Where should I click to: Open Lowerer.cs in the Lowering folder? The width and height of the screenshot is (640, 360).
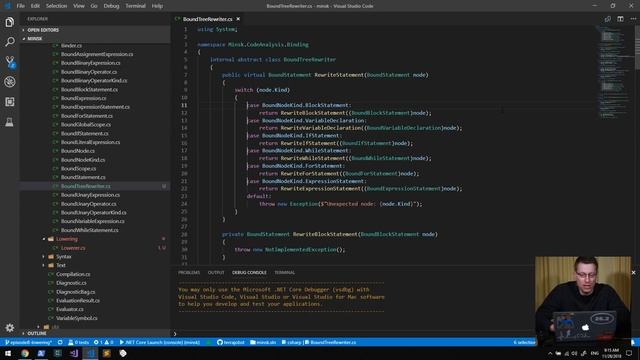[73, 248]
